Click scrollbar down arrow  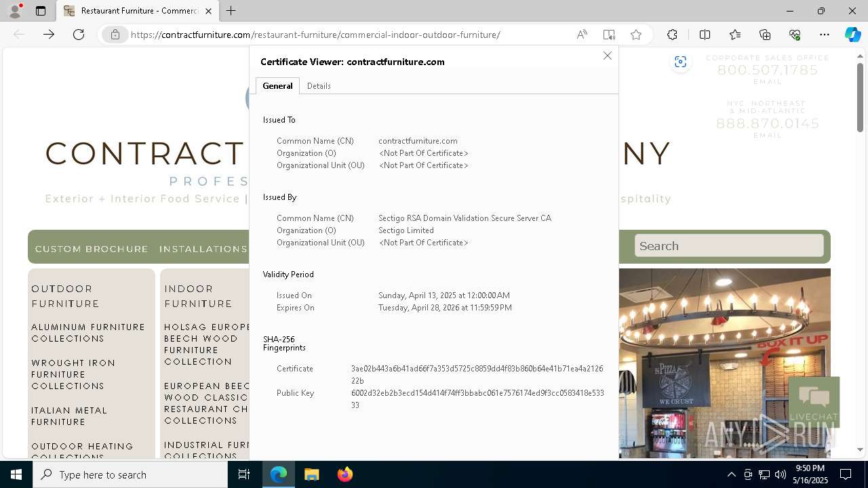pyautogui.click(x=860, y=449)
